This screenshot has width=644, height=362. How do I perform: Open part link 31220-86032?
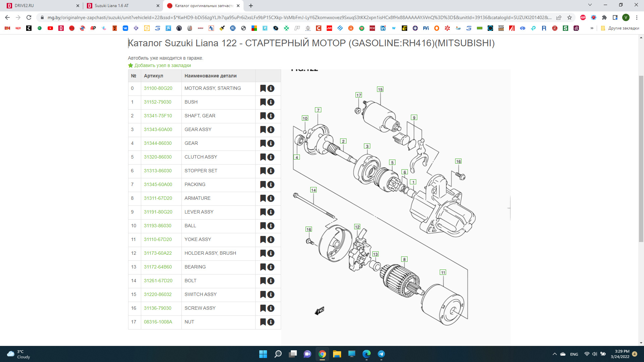[158, 294]
